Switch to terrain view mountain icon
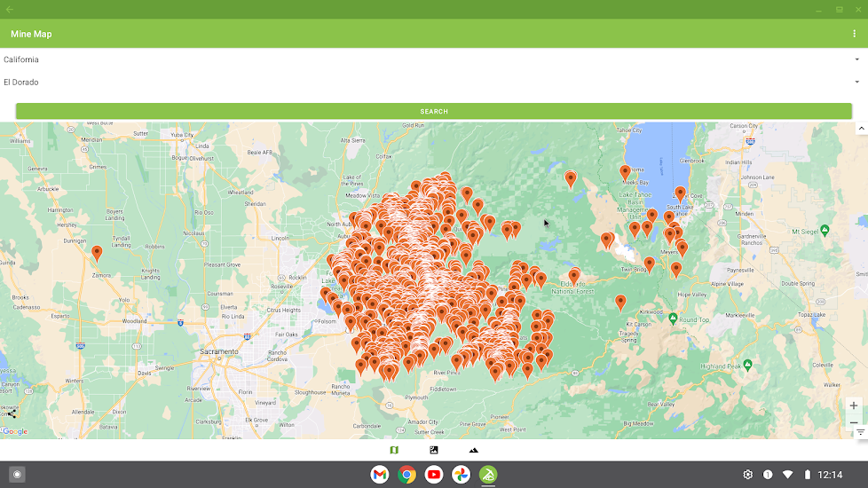868x488 pixels. pos(474,450)
